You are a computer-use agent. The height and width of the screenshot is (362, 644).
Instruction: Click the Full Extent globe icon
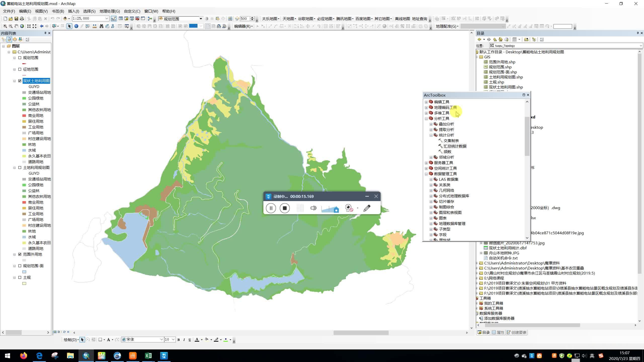(x=22, y=26)
